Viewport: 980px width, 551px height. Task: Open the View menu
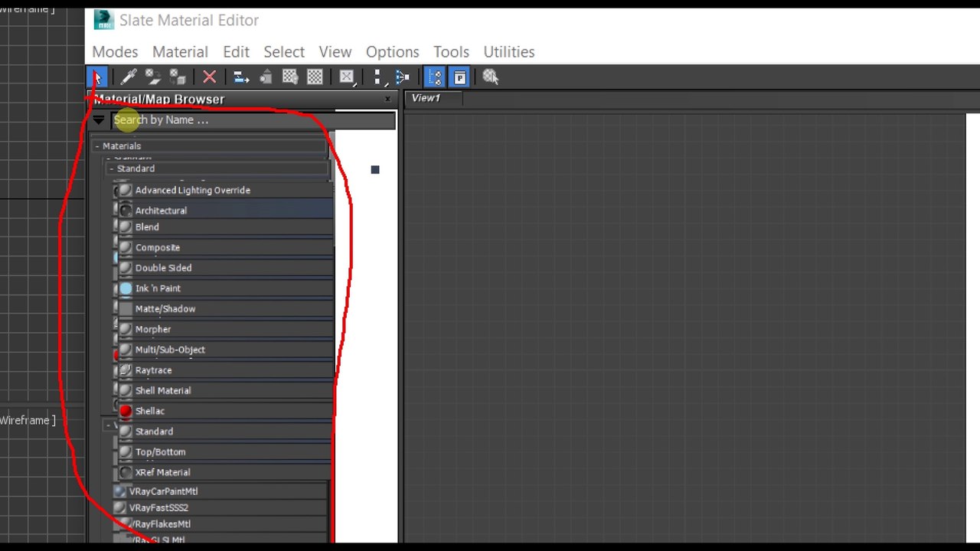pyautogui.click(x=335, y=52)
